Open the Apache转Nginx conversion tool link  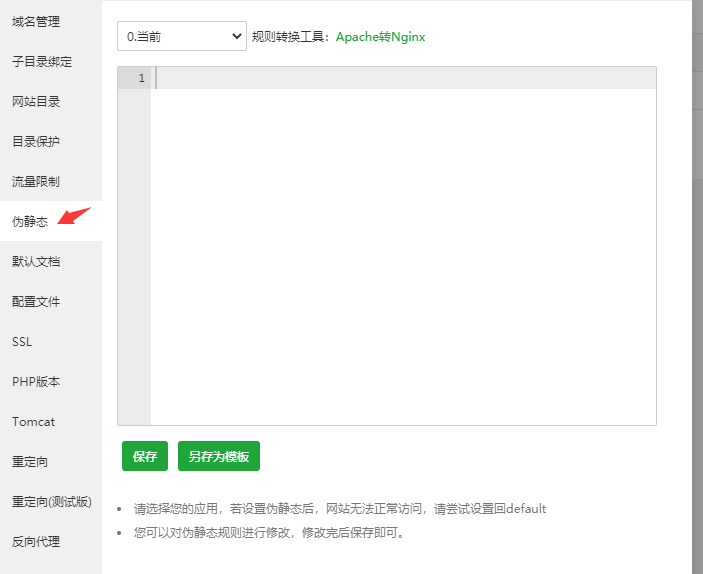click(x=380, y=36)
